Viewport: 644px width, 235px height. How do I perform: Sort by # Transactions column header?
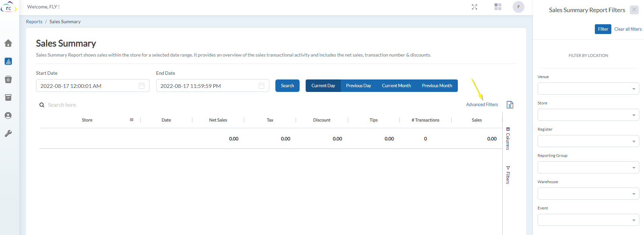(426, 120)
